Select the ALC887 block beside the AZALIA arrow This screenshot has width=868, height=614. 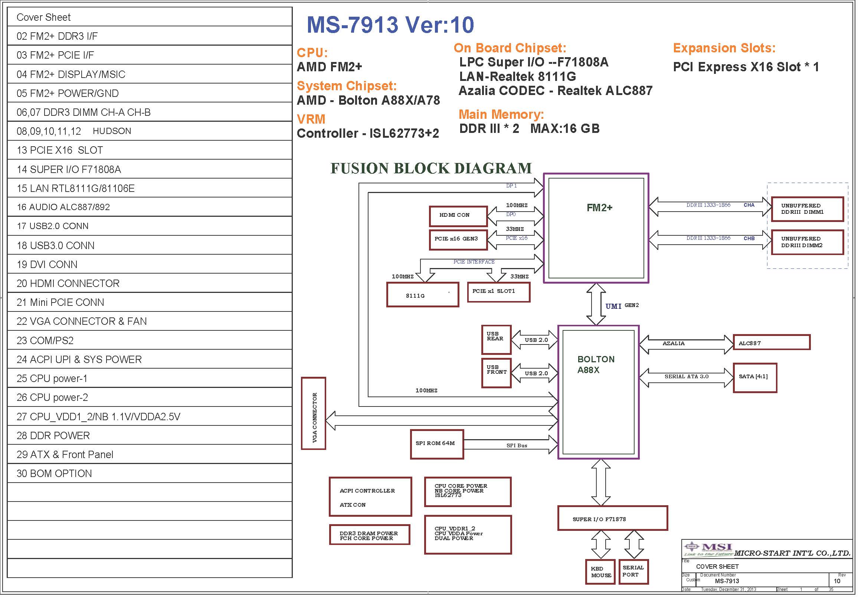tap(771, 342)
